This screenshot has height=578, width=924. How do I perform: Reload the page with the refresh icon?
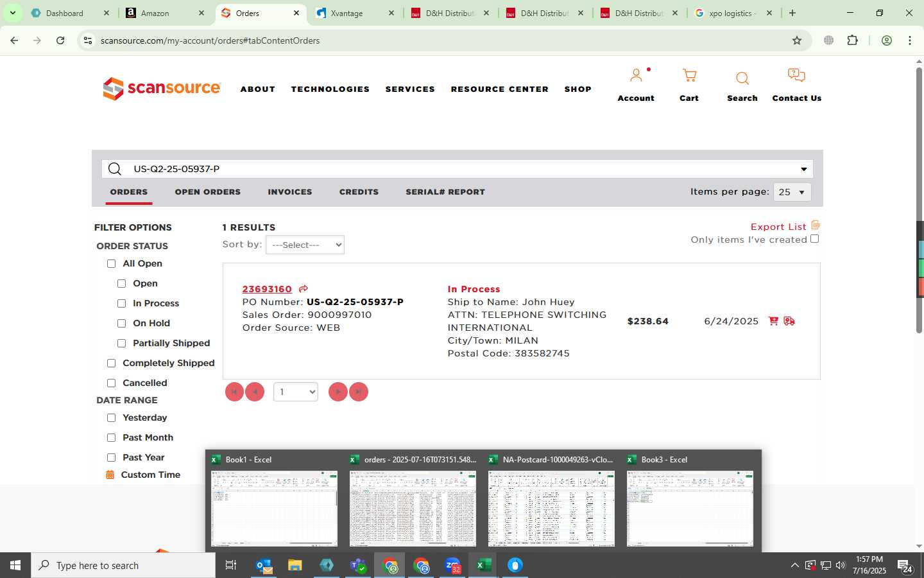[60, 40]
